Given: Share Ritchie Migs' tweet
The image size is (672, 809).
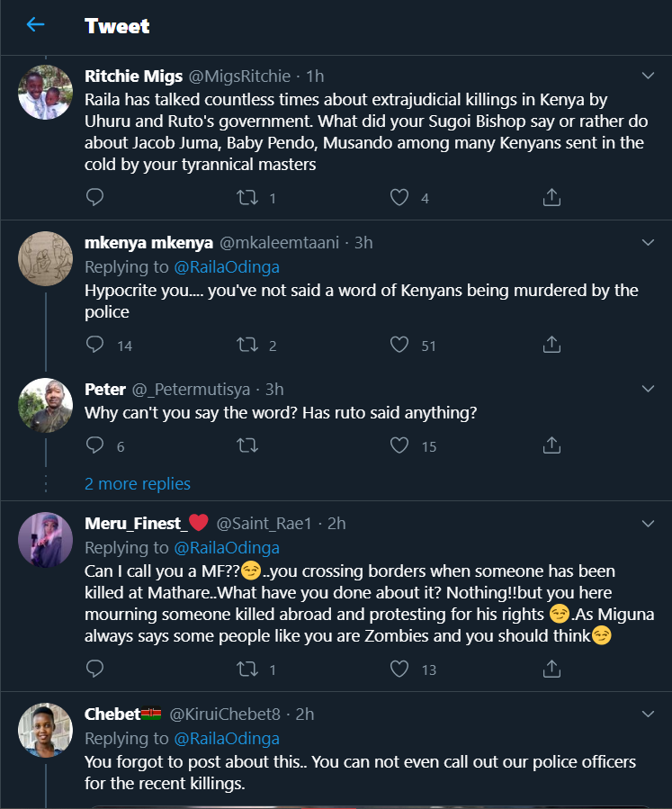Looking at the screenshot, I should pyautogui.click(x=552, y=197).
